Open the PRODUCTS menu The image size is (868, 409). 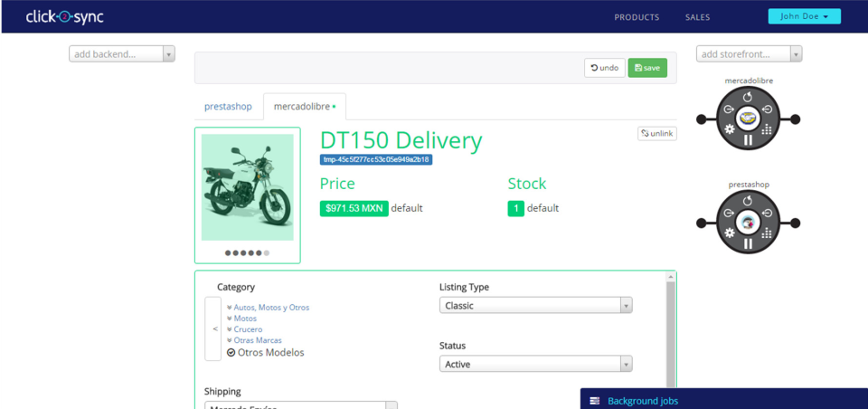(x=637, y=17)
